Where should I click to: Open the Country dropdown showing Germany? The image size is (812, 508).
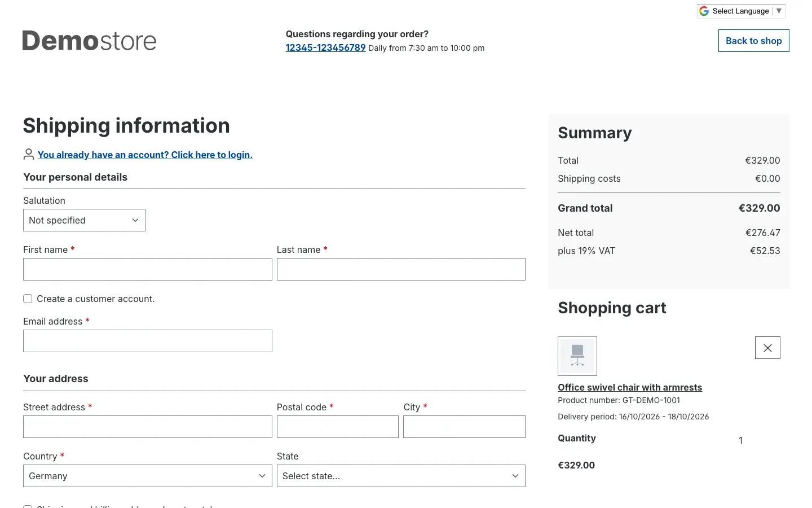pos(148,476)
